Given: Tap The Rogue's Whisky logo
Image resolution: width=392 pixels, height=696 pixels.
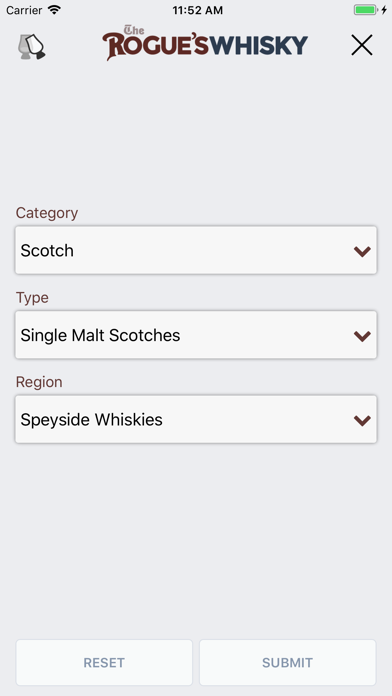Looking at the screenshot, I should point(205,43).
